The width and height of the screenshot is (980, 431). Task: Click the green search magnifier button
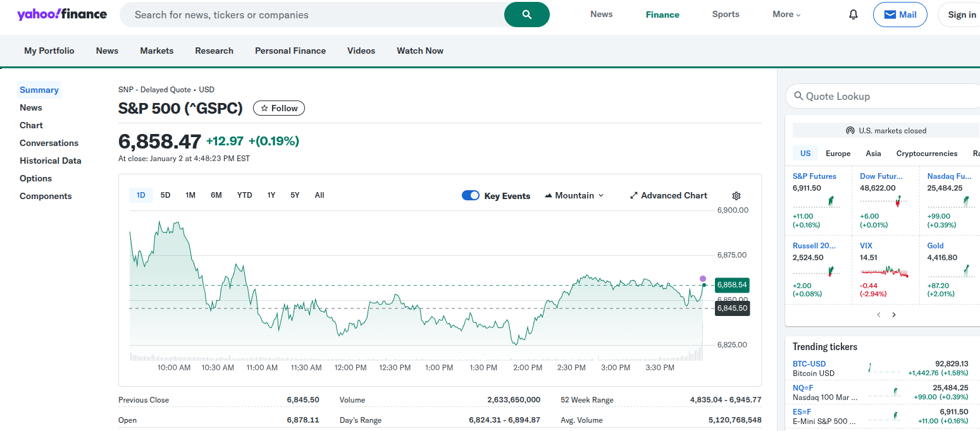pyautogui.click(x=526, y=15)
